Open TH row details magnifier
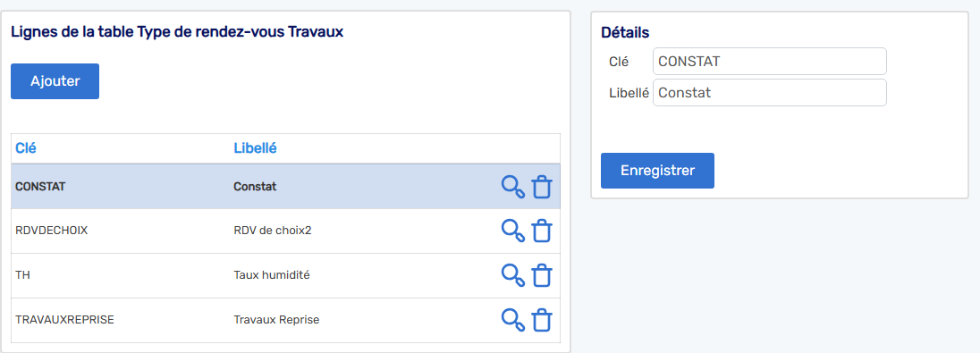 point(513,275)
